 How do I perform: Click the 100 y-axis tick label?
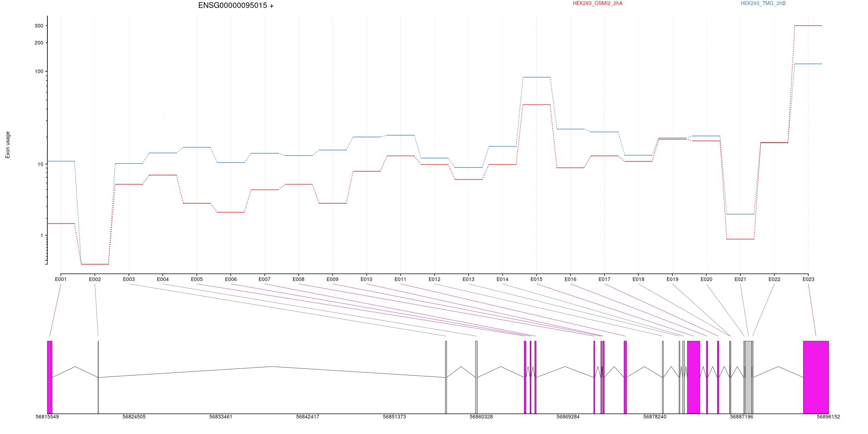tap(39, 71)
